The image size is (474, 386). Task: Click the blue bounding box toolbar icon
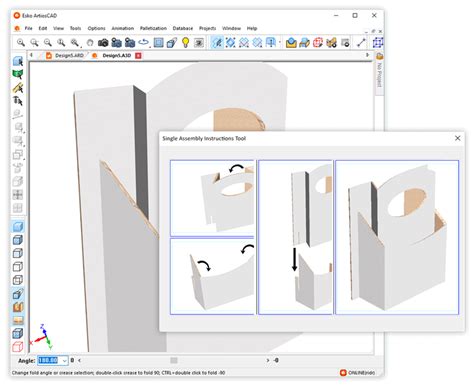tap(378, 43)
